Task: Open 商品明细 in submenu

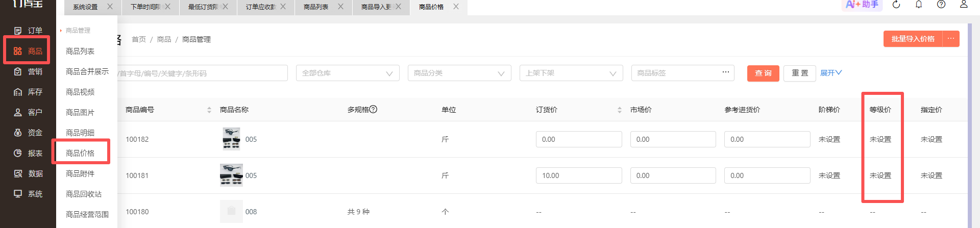Action: [x=80, y=133]
